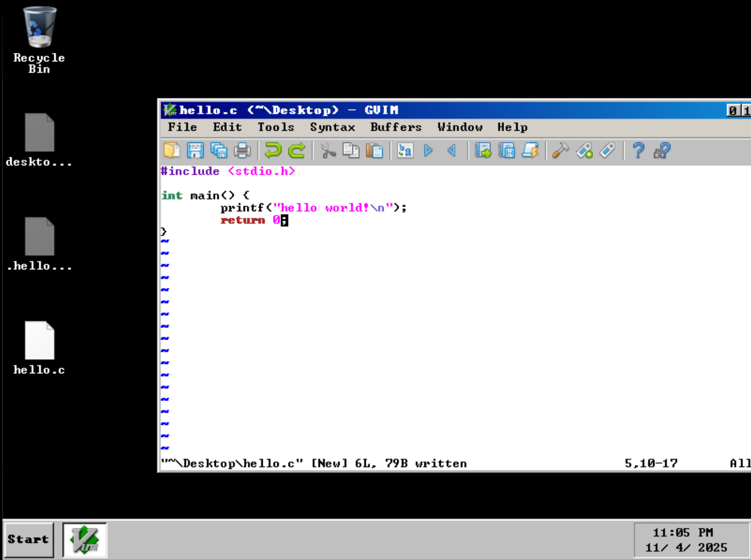Open the Tools menu
This screenshot has height=560, width=751.
276,127
